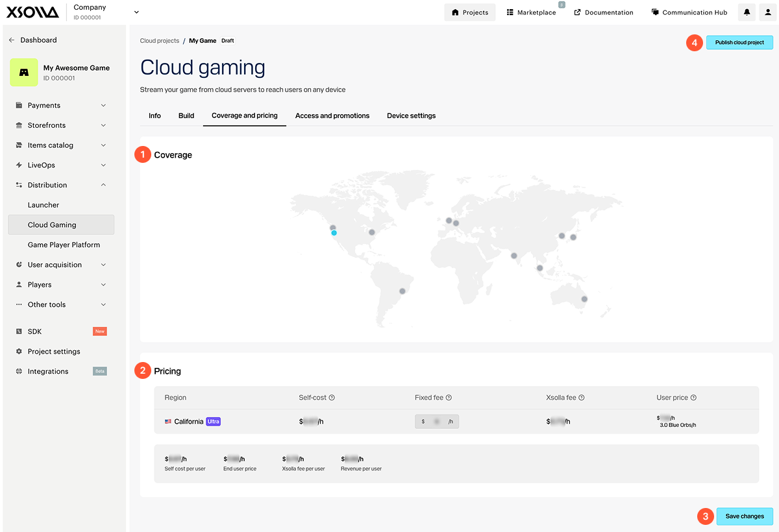
Task: Click the Documentation external-link icon
Action: click(577, 12)
